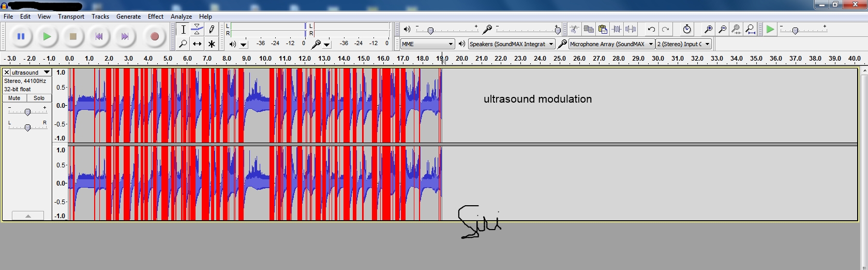Select the Draw (pencil) tool

coord(212,29)
